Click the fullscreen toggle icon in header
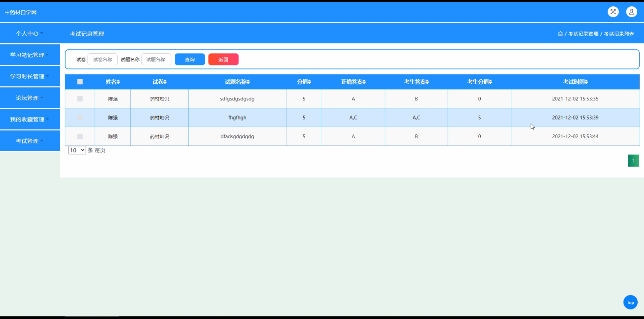This screenshot has width=644, height=319. (613, 12)
